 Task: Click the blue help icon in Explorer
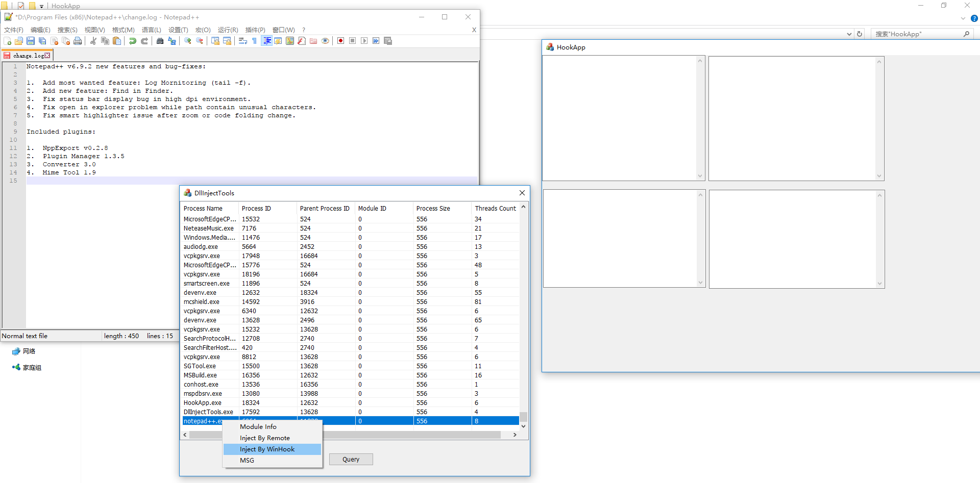(x=974, y=18)
